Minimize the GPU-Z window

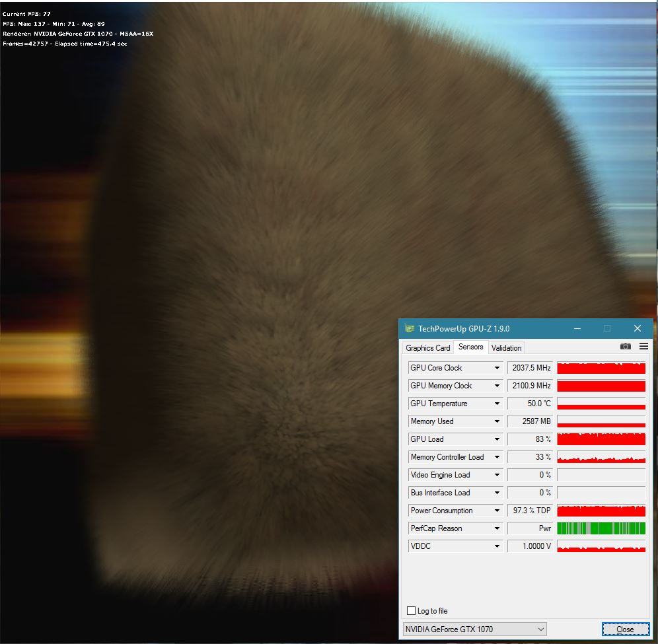(x=577, y=328)
